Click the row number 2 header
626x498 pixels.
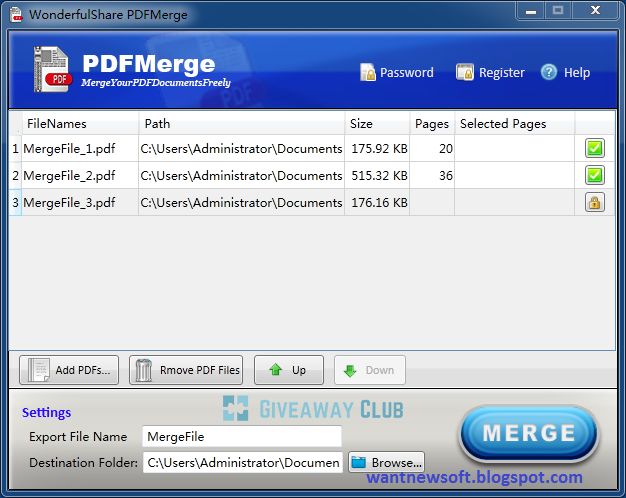[15, 175]
